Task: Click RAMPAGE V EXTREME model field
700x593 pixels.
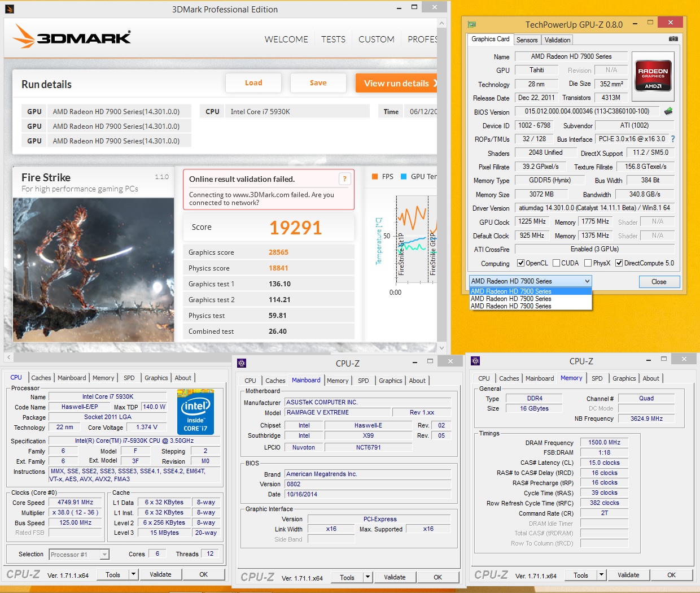Action: 338,412
